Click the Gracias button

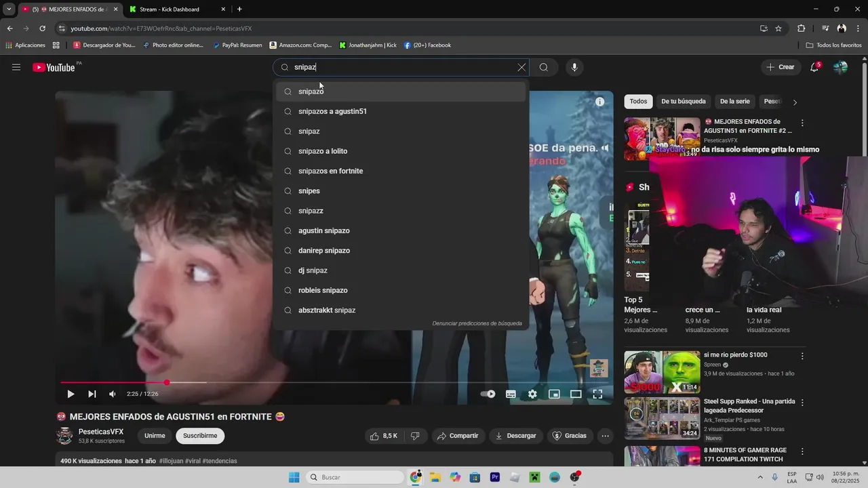tap(570, 436)
